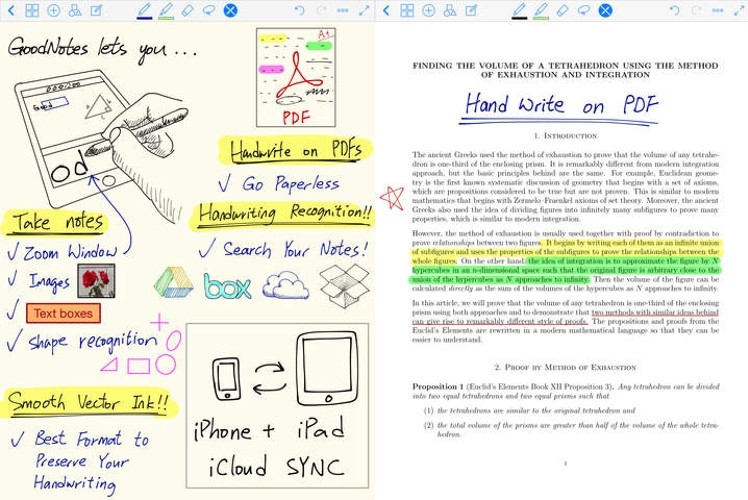This screenshot has width=748, height=500.
Task: Pick the Eraser tool in left toolbar
Action: 187,10
